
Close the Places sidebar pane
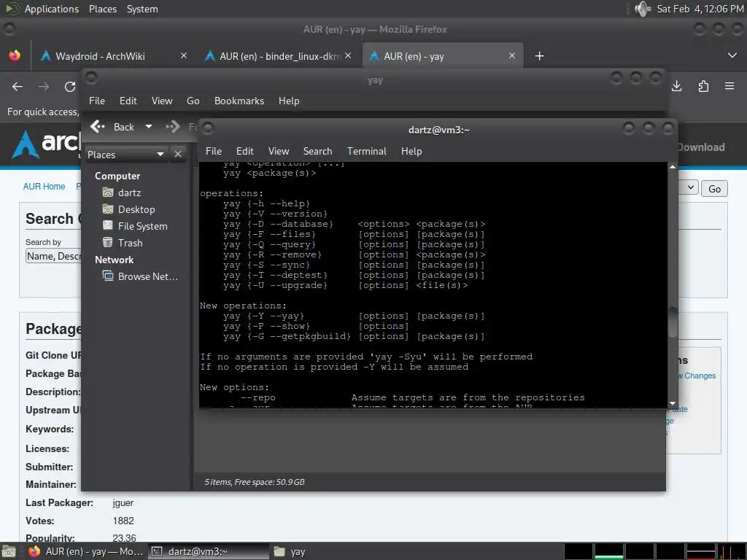coord(178,155)
